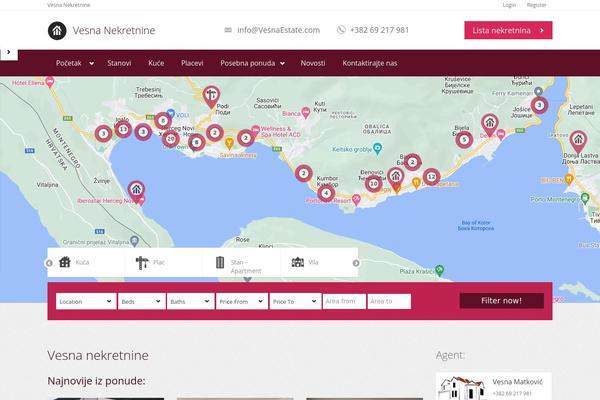Click the Hotel Elena map marker
This screenshot has height=400, width=600.
click(49, 82)
